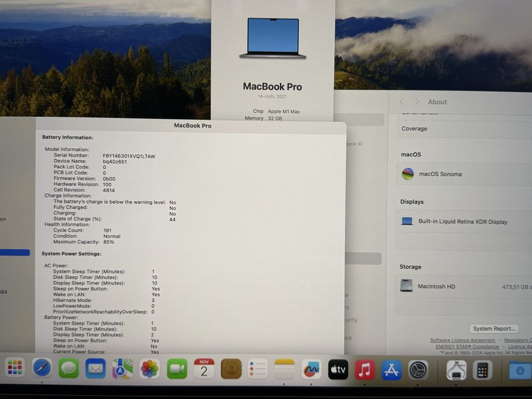Click the '32 GB' memory value
Viewport: 532px width, 399px height.
275,118
